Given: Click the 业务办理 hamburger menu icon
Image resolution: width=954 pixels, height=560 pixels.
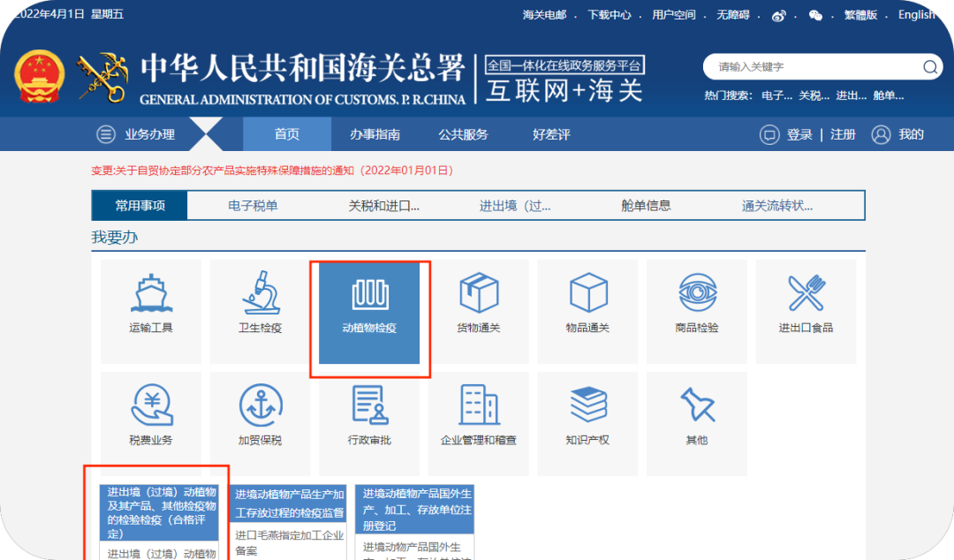Looking at the screenshot, I should pos(106,134).
